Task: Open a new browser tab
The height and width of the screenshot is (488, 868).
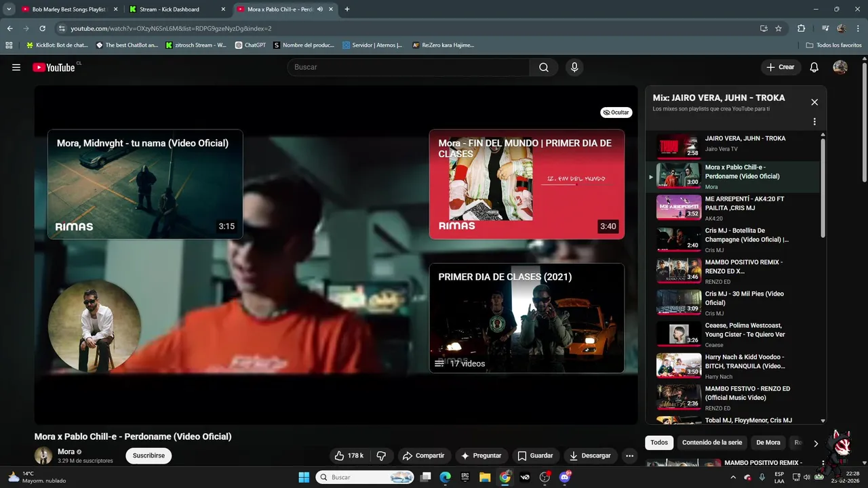Action: coord(347,9)
